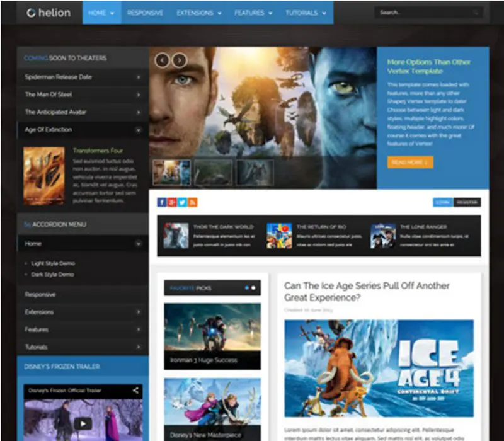Click the search magnifier icon
Screen dimensions: 504x441
[476, 13]
